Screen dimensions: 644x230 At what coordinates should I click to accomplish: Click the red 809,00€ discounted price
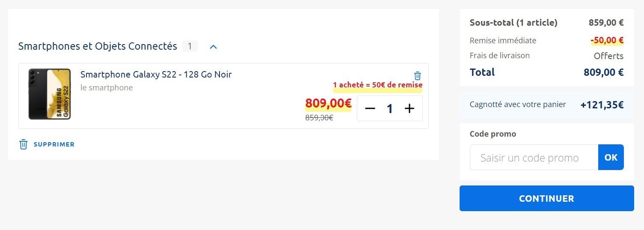click(328, 104)
